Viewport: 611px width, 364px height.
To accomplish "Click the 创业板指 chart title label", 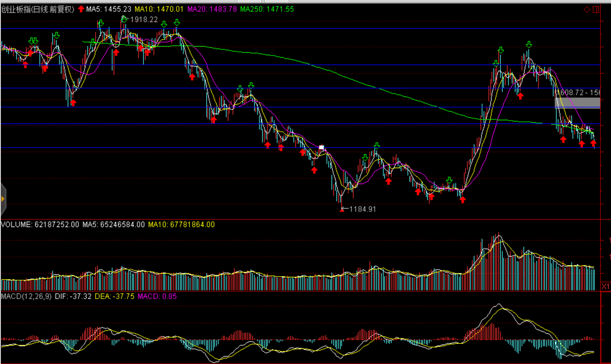I will (x=38, y=9).
